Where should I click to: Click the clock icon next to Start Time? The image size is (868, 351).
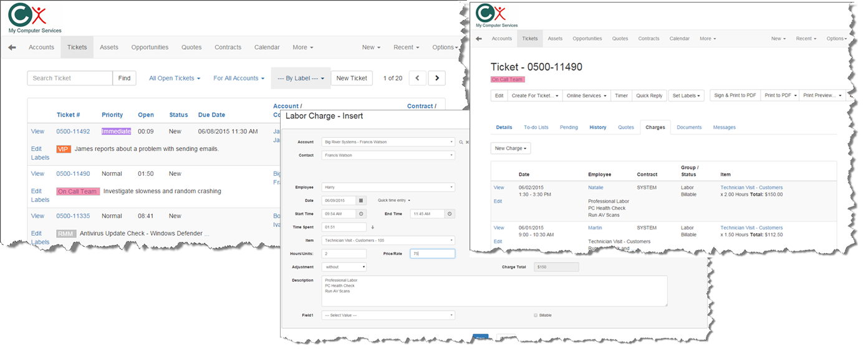(x=361, y=214)
